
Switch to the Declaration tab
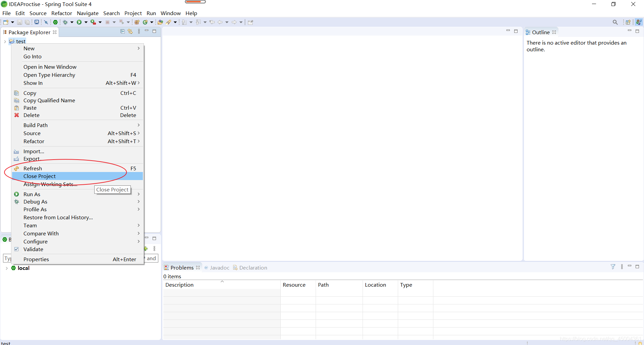[250, 268]
